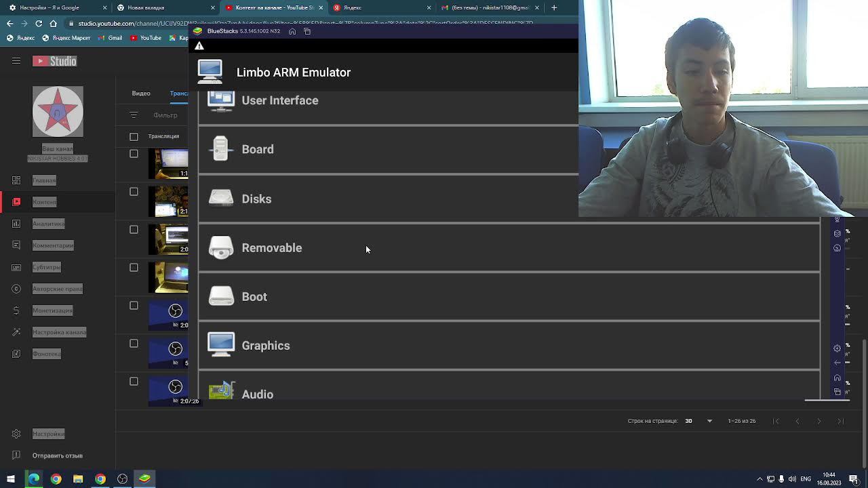Screen dimensions: 868x488
Task: Open Субтитры in YouTube Studio sidebar
Action: 58,267
